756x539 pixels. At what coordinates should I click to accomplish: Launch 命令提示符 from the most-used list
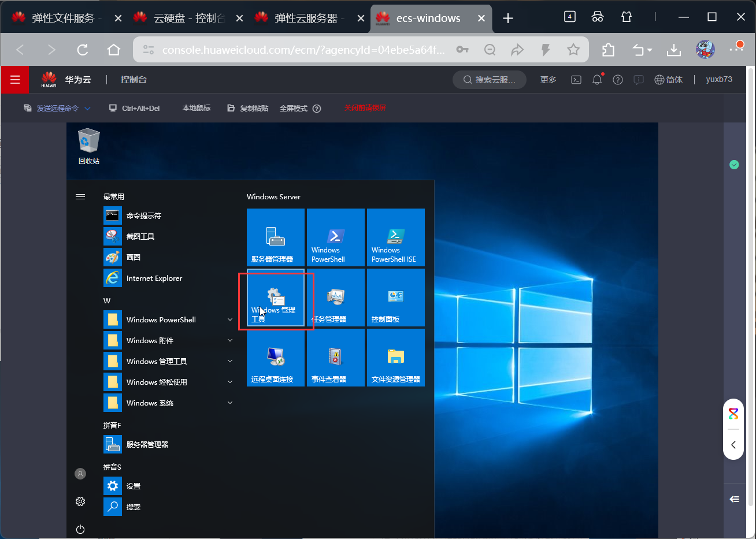pos(168,215)
